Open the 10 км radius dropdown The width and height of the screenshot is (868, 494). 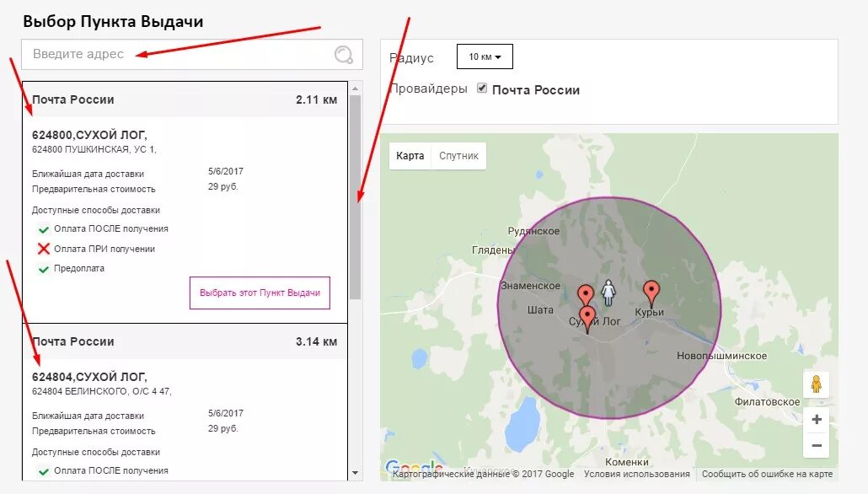tap(485, 56)
